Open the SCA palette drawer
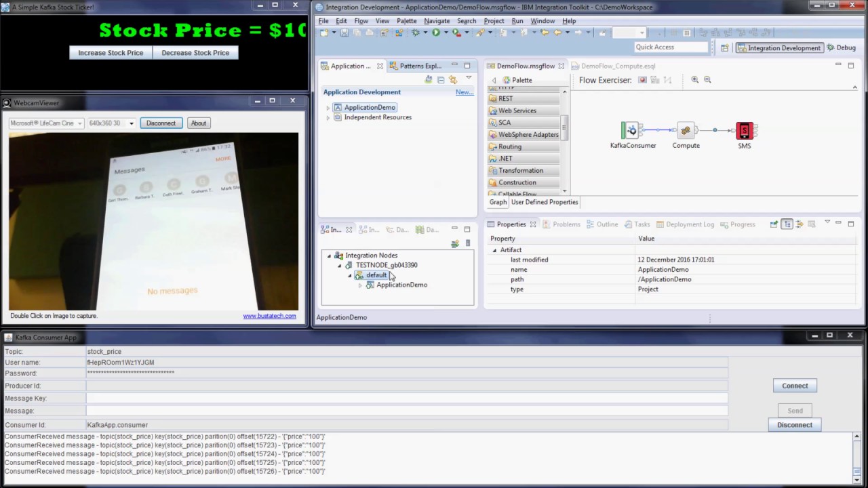The height and width of the screenshot is (488, 868). [x=524, y=123]
